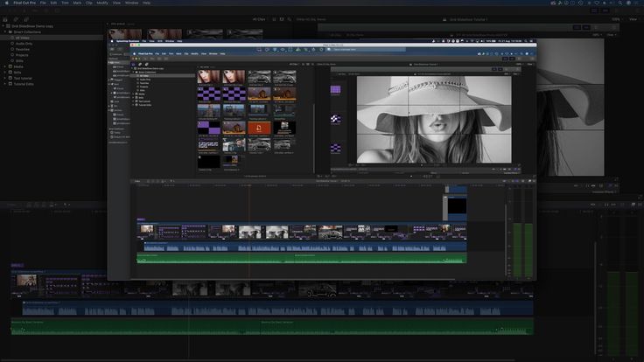Select first clip thumbnail in outer timeline
Screen dimensions: 644x362
pos(27,281)
